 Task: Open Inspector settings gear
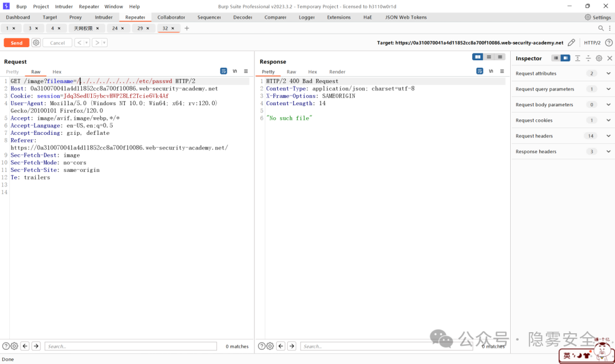599,58
